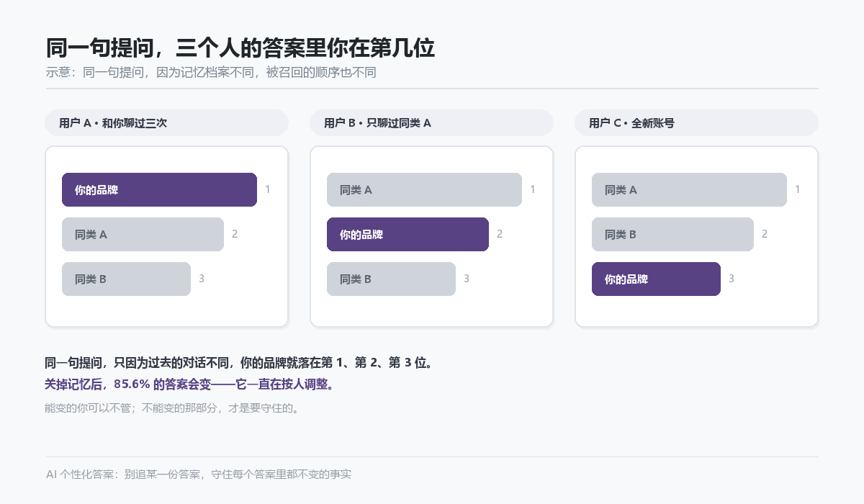Click the bold sentence ending 第 1、第 2、第 3 位。
The height and width of the screenshot is (504, 864).
240,363
